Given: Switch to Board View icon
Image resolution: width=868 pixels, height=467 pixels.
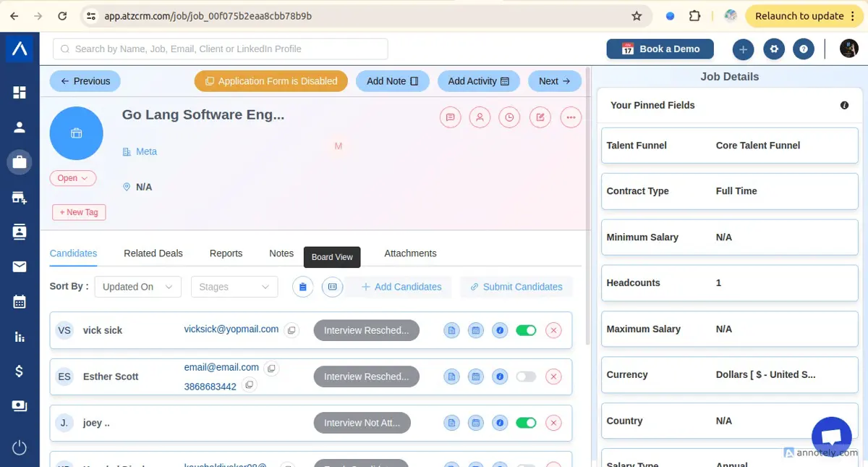Looking at the screenshot, I should pos(332,287).
